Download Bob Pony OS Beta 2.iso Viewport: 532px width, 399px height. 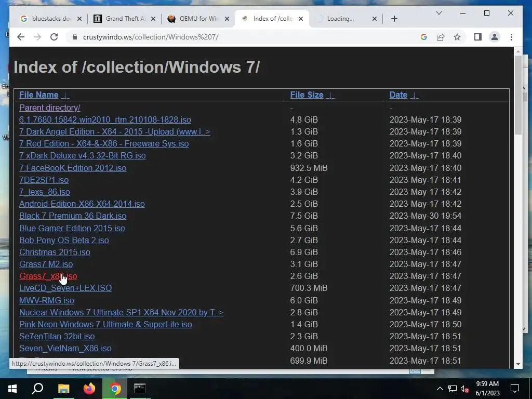pos(64,240)
